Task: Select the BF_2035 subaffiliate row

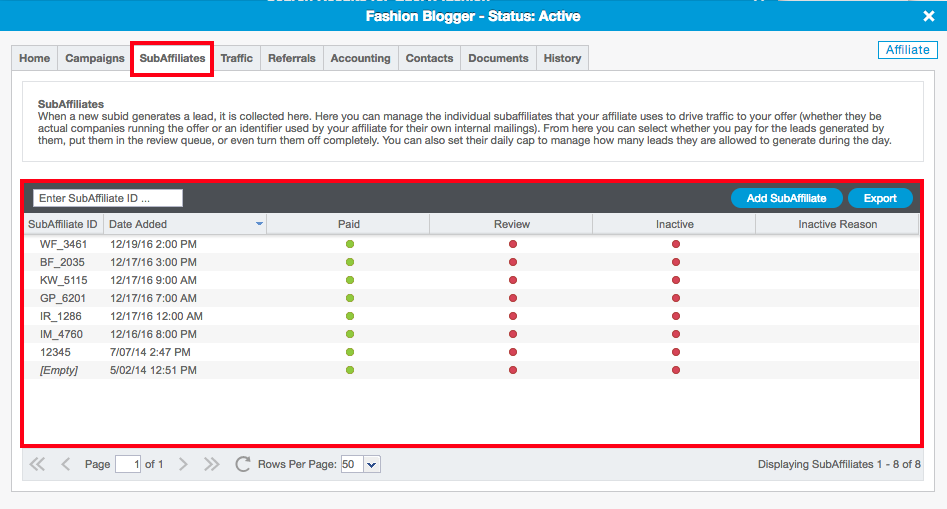Action: [472, 262]
